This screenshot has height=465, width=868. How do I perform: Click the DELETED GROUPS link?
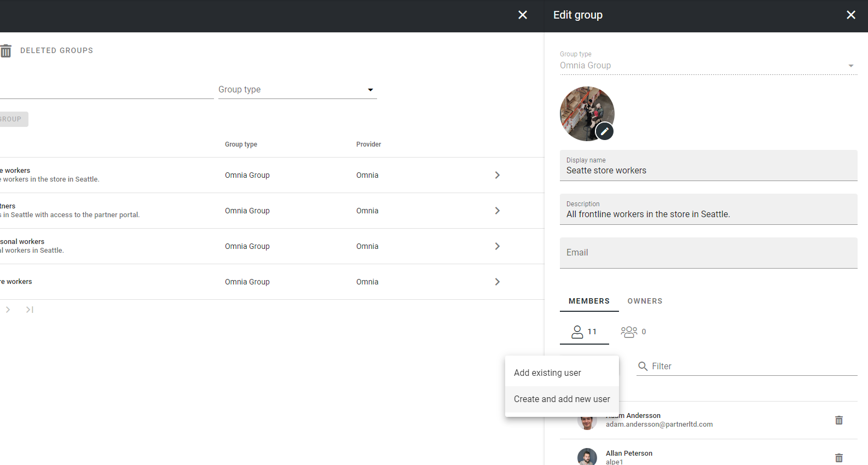56,50
